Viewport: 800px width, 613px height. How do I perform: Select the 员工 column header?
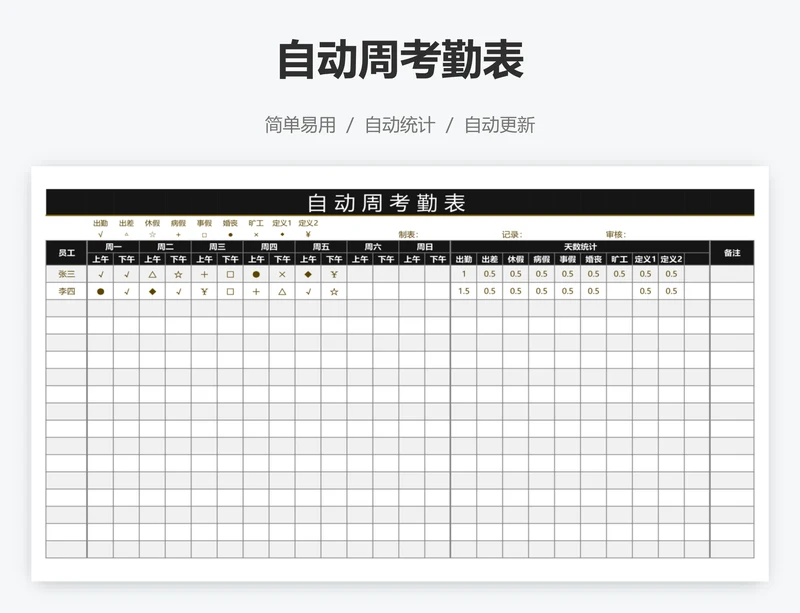coord(66,253)
